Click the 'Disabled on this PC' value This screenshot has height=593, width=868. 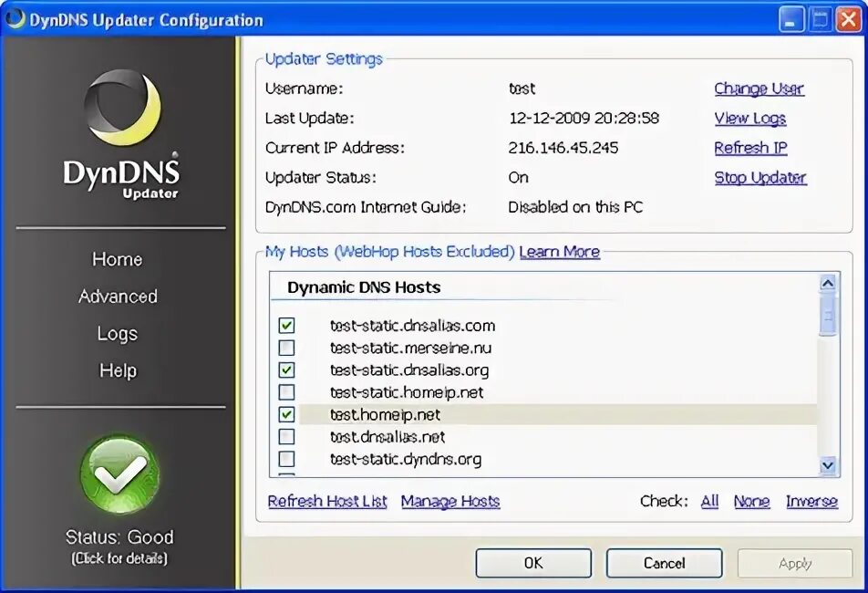click(575, 207)
